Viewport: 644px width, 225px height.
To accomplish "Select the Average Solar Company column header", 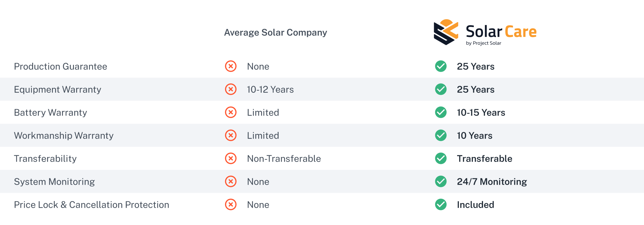I will [x=275, y=33].
